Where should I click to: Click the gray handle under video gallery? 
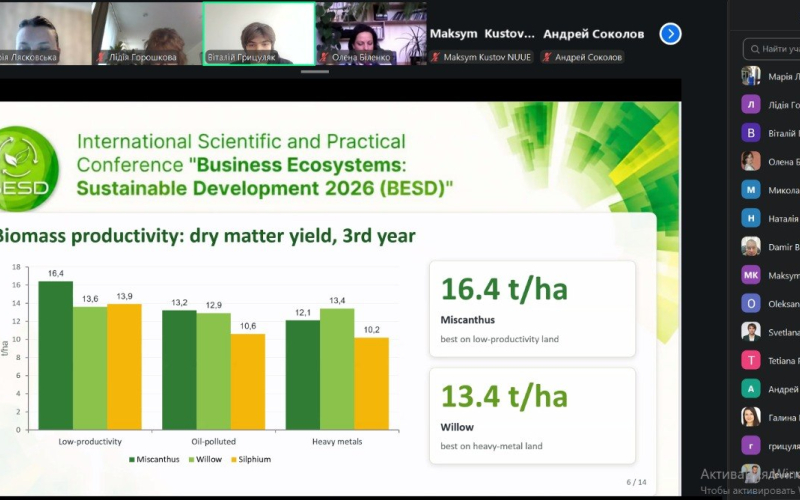[x=315, y=71]
